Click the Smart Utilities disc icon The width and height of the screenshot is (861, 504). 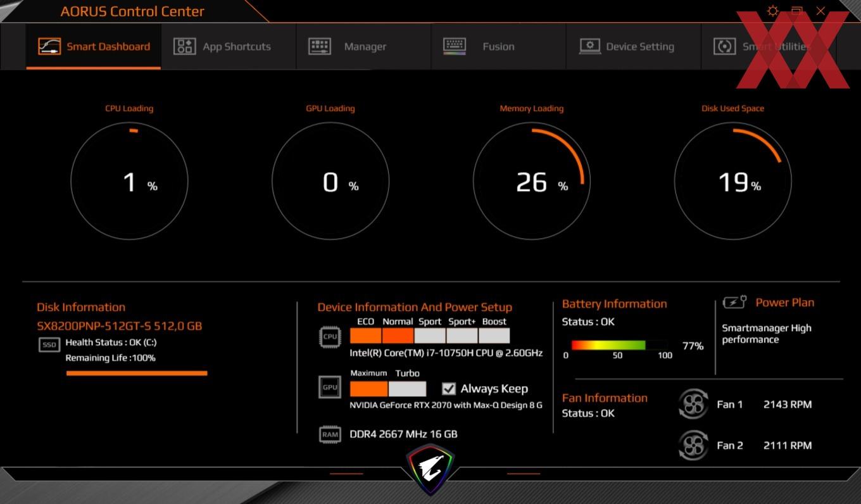click(x=725, y=46)
